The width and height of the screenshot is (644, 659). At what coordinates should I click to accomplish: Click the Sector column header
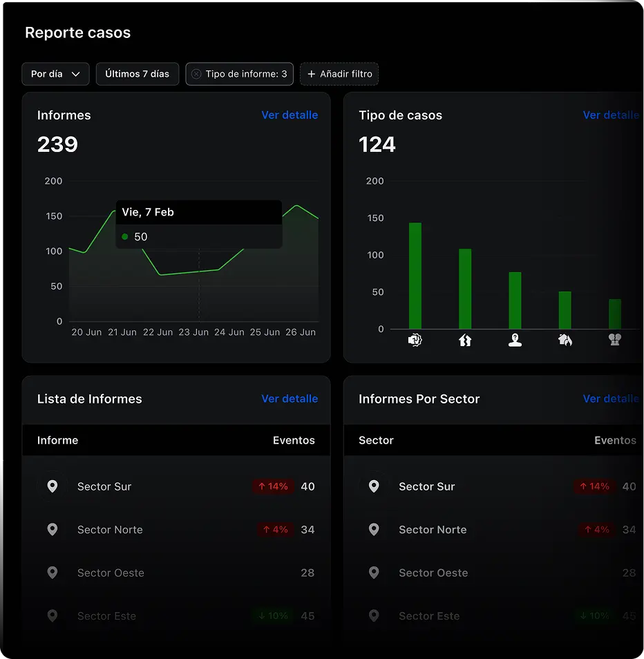click(376, 440)
